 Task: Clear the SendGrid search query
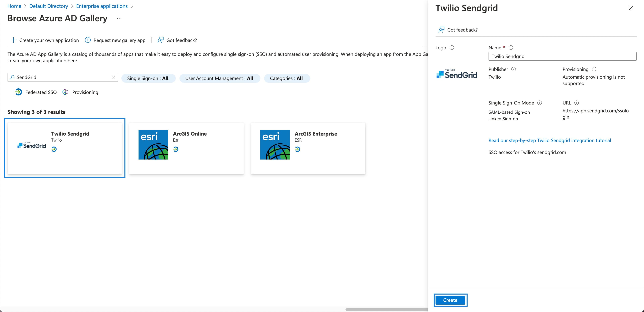114,77
